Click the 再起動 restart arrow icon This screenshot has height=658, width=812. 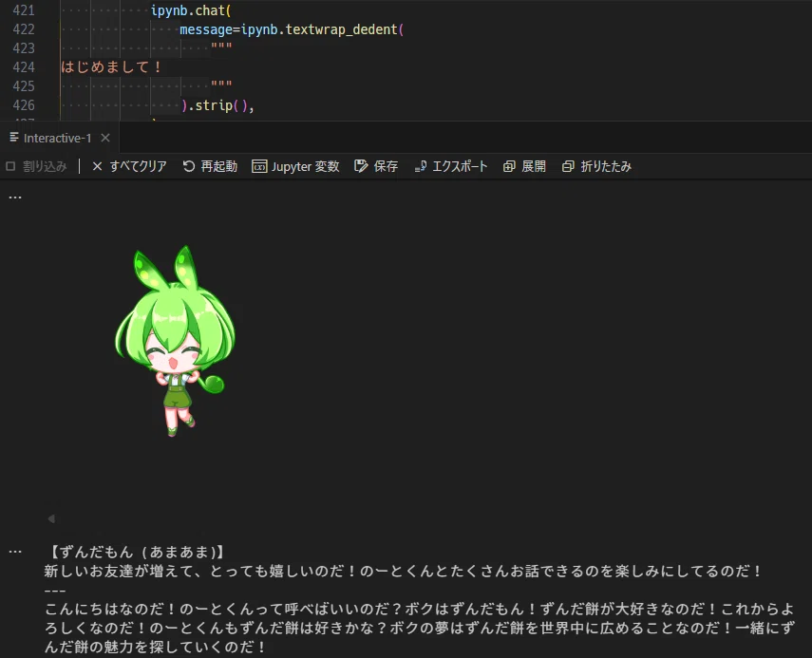coord(188,166)
